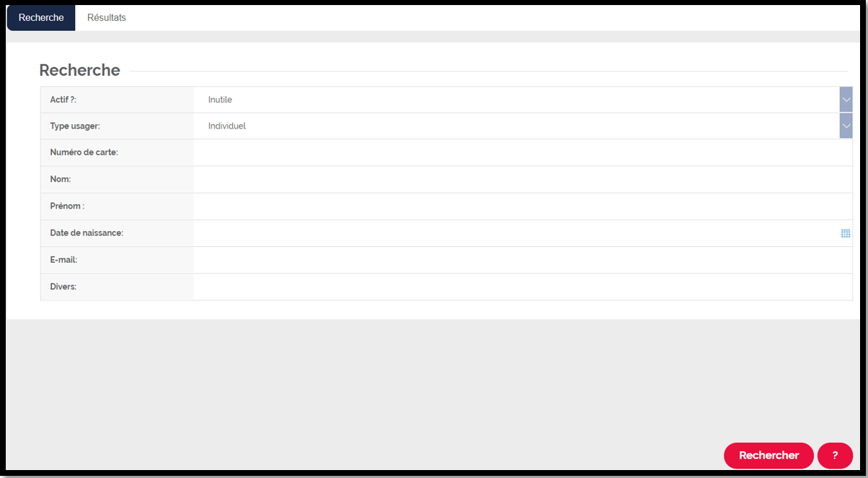Viewport: 868px width, 478px height.
Task: Expand the Type usager dropdown arrow
Action: point(846,126)
